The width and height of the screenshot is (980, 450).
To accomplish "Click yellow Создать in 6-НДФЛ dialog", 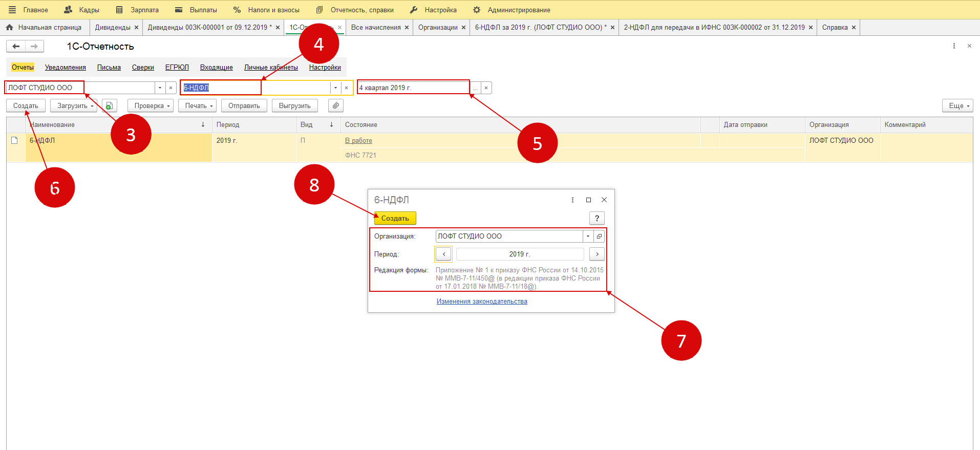I will (x=395, y=218).
